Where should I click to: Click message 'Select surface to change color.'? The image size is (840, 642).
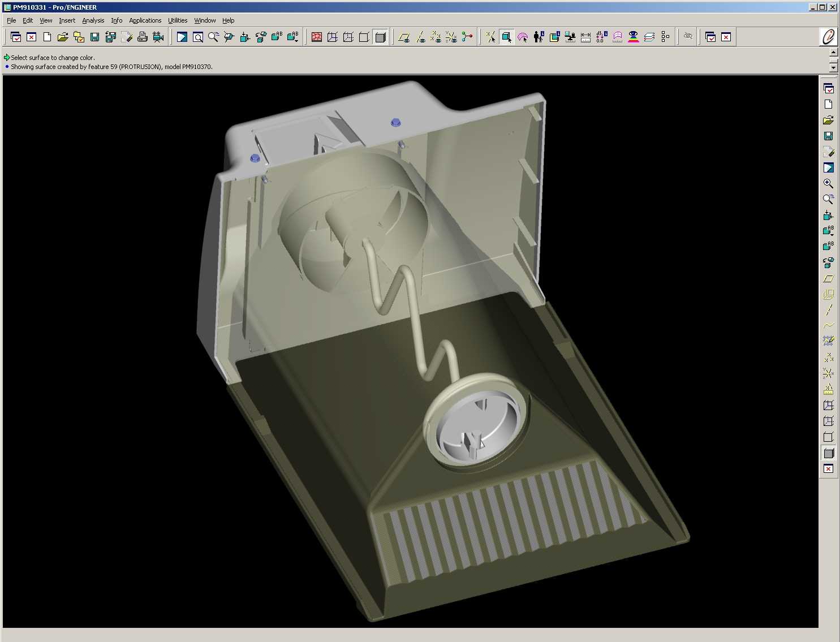tap(53, 58)
